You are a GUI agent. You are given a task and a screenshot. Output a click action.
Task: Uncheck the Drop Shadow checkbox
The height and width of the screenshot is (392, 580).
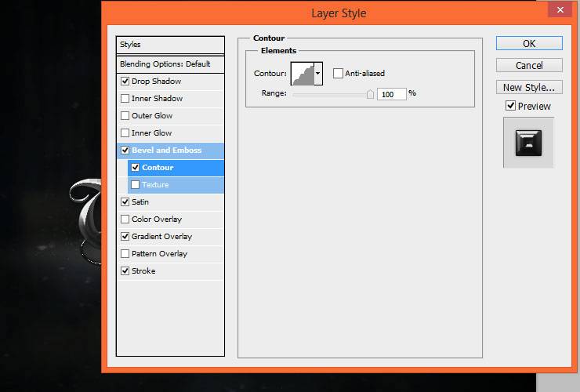click(x=125, y=81)
